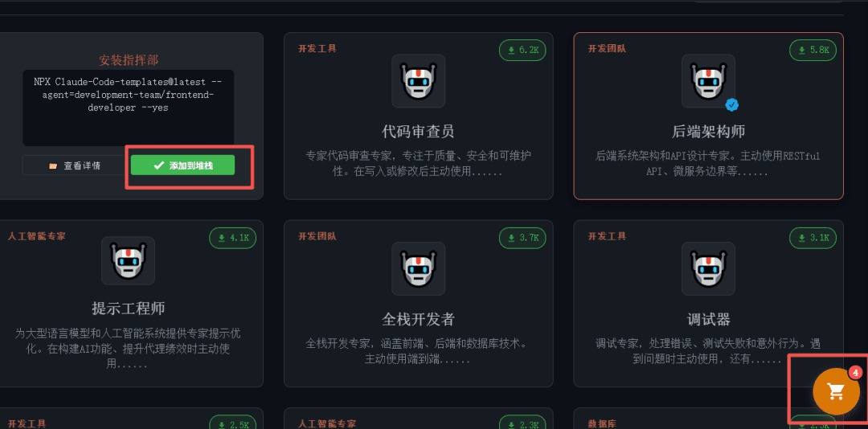The width and height of the screenshot is (868, 429).
Task: Click the 查看详情 button
Action: tap(74, 165)
